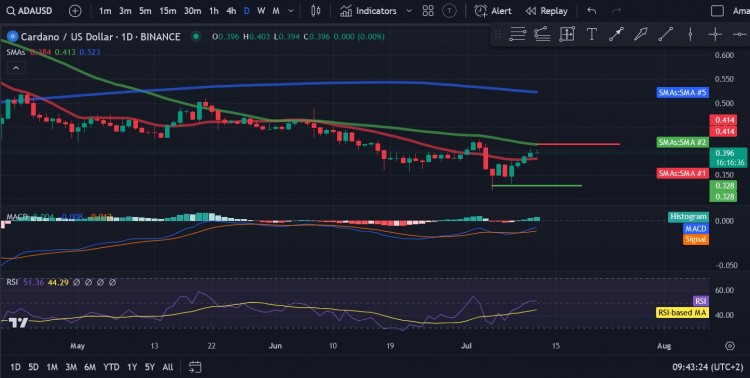This screenshot has height=378, width=750.
Task: Click the Cardano coin logo in legend
Action: pos(12,36)
